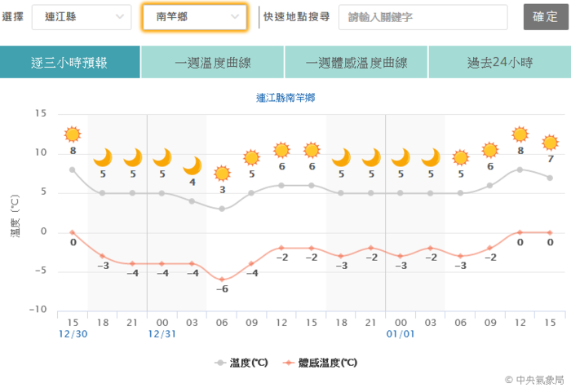Click the moon icon at 12/30 18:00
Image resolution: width=571 pixels, height=392 pixels.
click(x=103, y=157)
